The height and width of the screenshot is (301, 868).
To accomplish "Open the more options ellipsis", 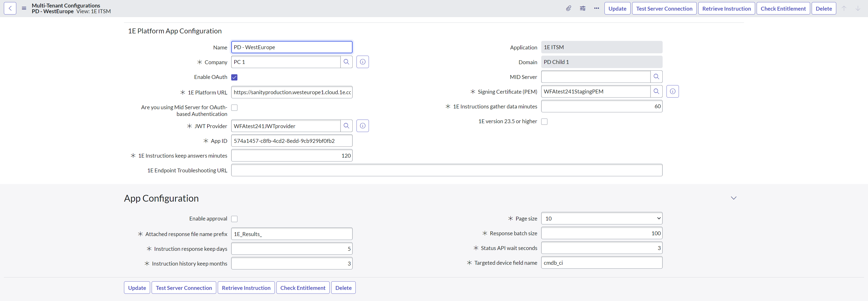I will (x=596, y=9).
